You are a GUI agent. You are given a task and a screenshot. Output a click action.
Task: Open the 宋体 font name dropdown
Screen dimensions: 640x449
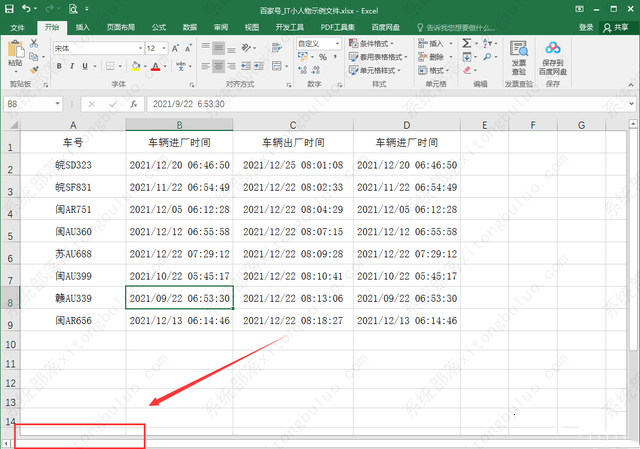click(x=140, y=48)
